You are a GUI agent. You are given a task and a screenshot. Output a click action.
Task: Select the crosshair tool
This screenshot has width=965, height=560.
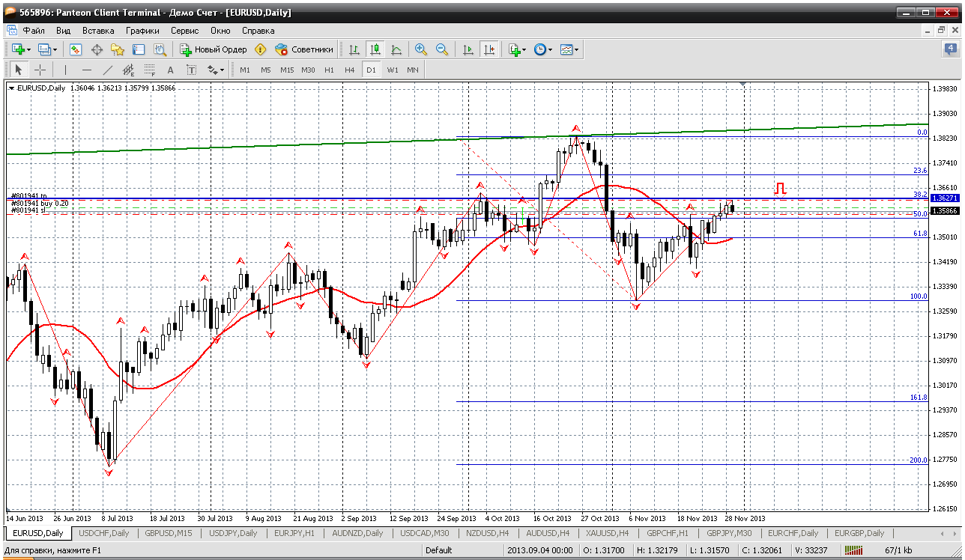40,70
